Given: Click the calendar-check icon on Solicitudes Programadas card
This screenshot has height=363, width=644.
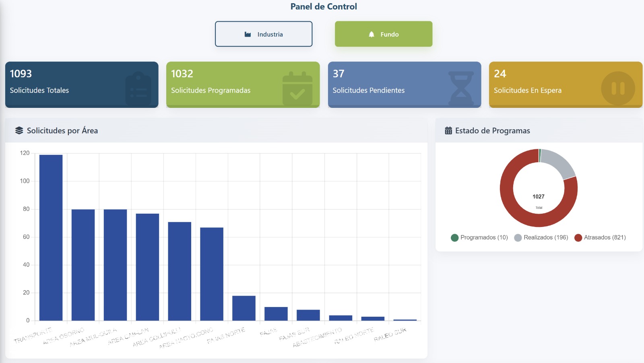Looking at the screenshot, I should click(x=297, y=89).
